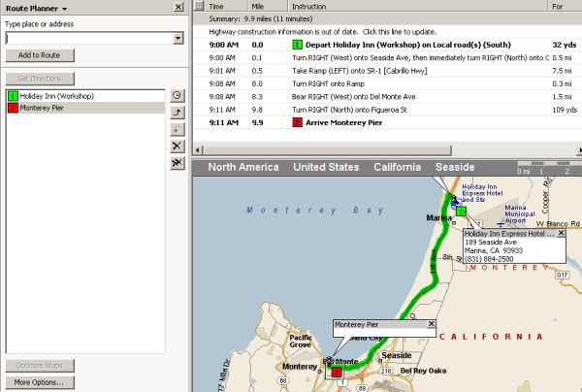This screenshot has height=392, width=582.
Task: Click the Pacific Grove label on map
Action: [301, 342]
